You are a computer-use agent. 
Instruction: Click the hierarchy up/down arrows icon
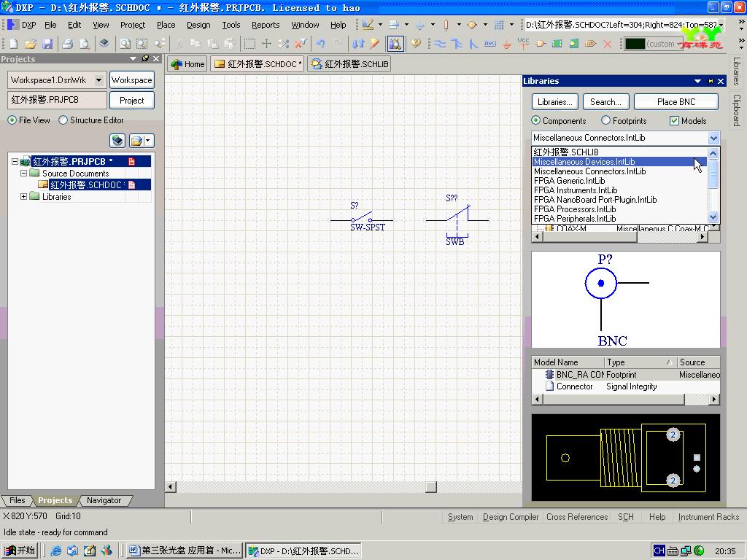pos(357,44)
